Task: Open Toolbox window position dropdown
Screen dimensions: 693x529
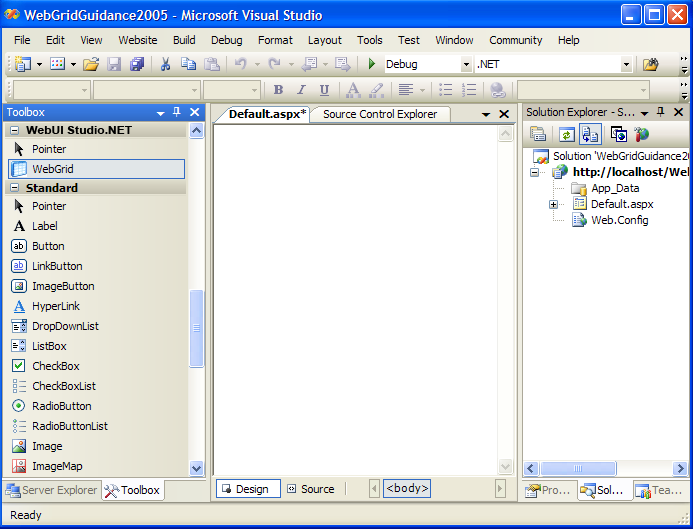Action: click(x=160, y=113)
